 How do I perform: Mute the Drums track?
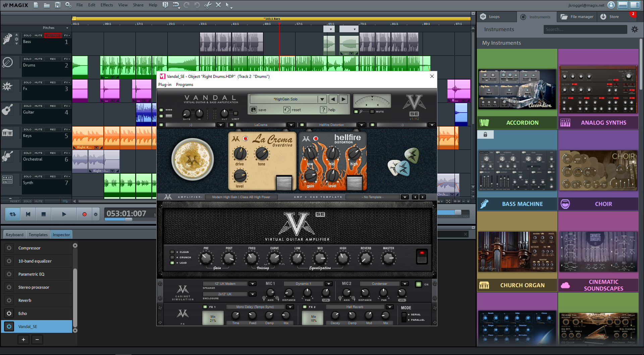(x=39, y=58)
